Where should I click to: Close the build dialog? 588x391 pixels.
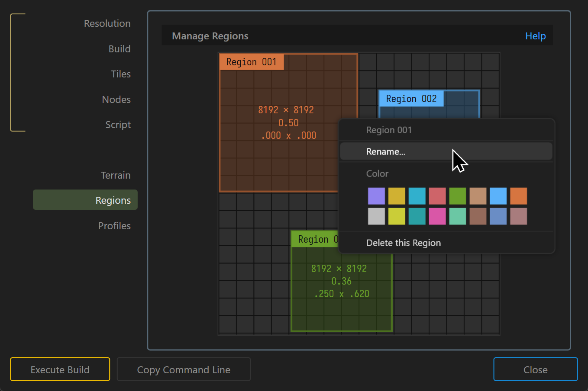click(535, 369)
